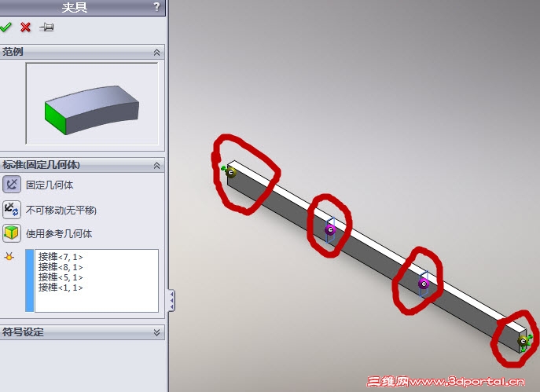Select 接榫<1, 1> in the list
Image resolution: width=540 pixels, height=392 pixels.
(61, 288)
